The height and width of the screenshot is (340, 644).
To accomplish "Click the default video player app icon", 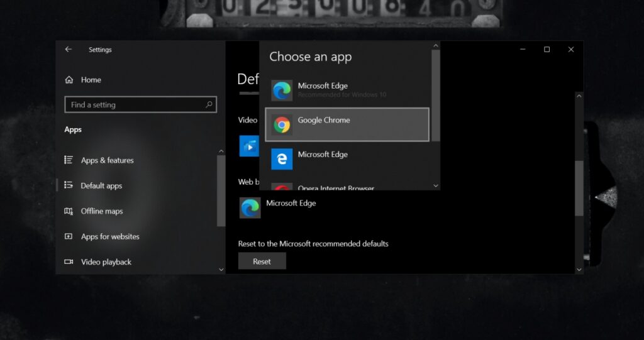I will coord(249,146).
